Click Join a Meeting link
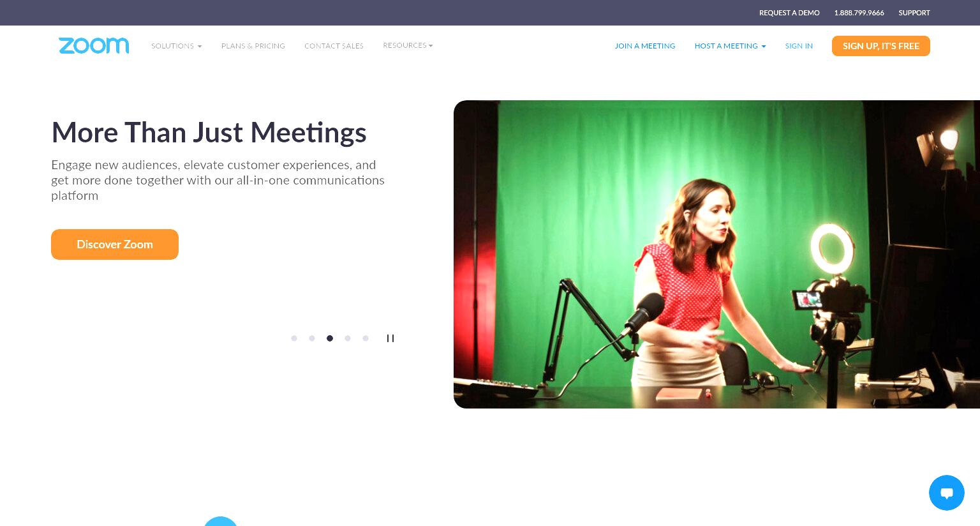Viewport: 980px width, 526px height. pos(645,46)
